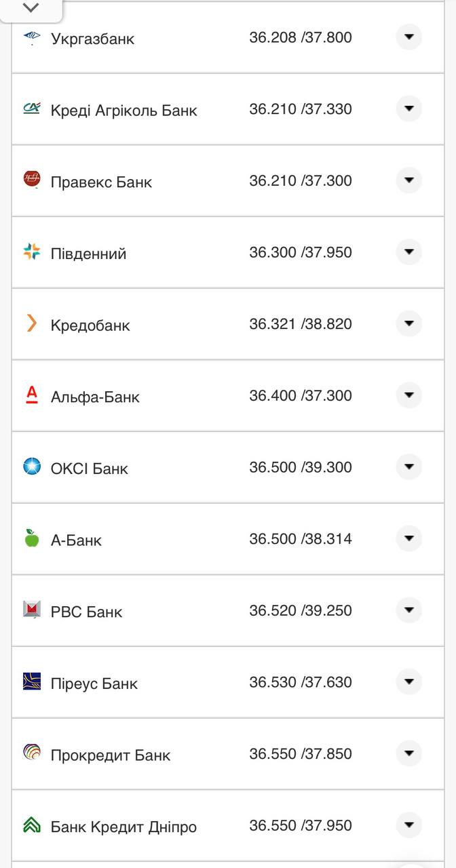Expand the Укргазбанк rate details arrow
This screenshot has height=868, width=456.
coord(408,37)
